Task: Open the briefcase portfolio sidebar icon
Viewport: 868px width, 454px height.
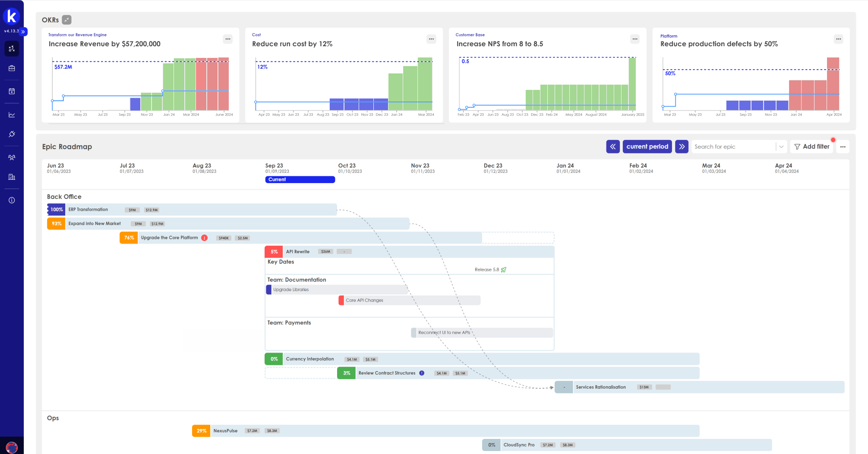Action: (12, 68)
